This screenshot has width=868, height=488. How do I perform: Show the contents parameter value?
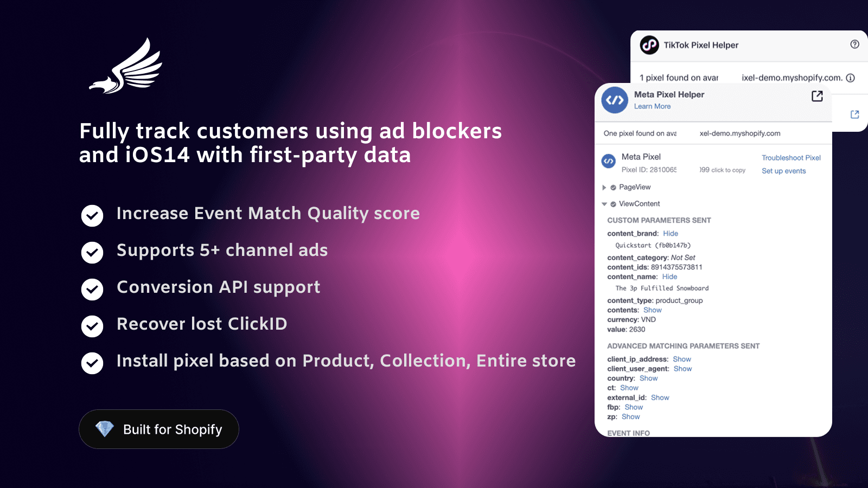click(653, 310)
